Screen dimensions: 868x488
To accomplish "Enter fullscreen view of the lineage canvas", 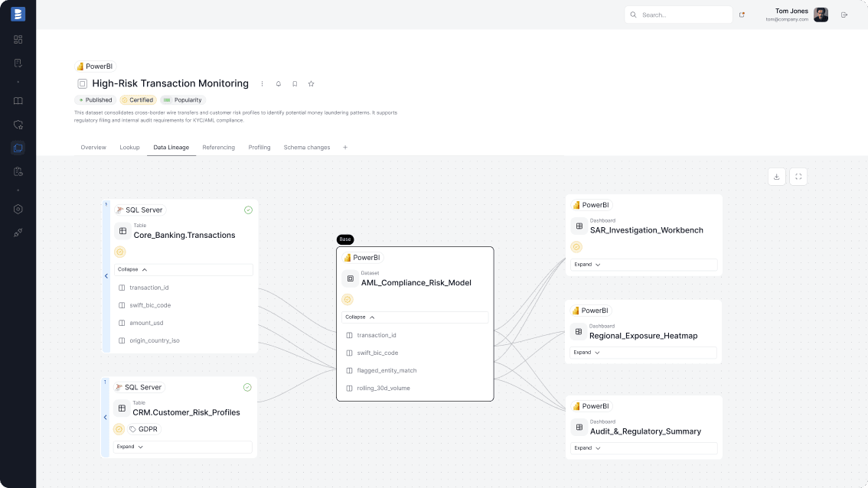I will pyautogui.click(x=798, y=176).
